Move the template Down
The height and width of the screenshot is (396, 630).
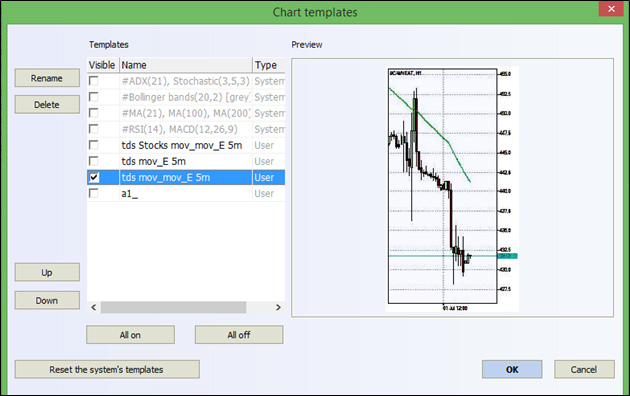[47, 300]
